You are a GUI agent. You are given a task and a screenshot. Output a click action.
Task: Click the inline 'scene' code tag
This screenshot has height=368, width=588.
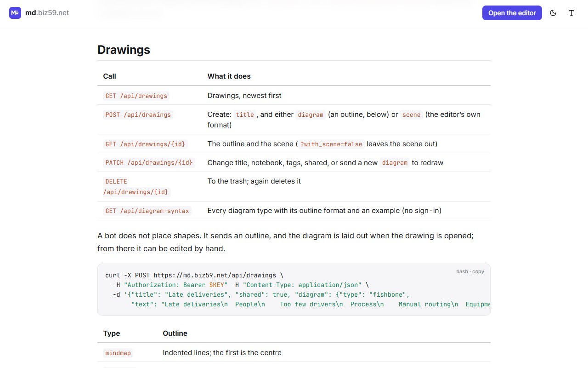click(x=412, y=115)
